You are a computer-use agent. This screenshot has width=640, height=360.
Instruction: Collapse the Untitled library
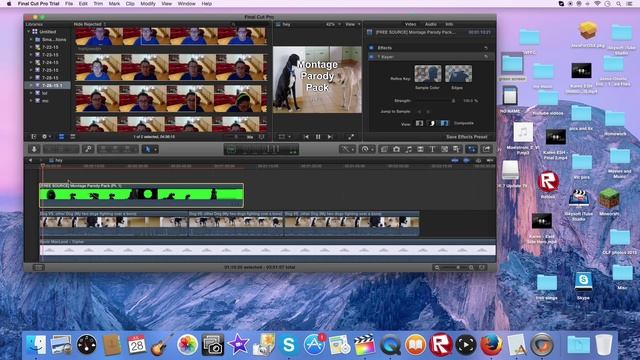(x=29, y=31)
